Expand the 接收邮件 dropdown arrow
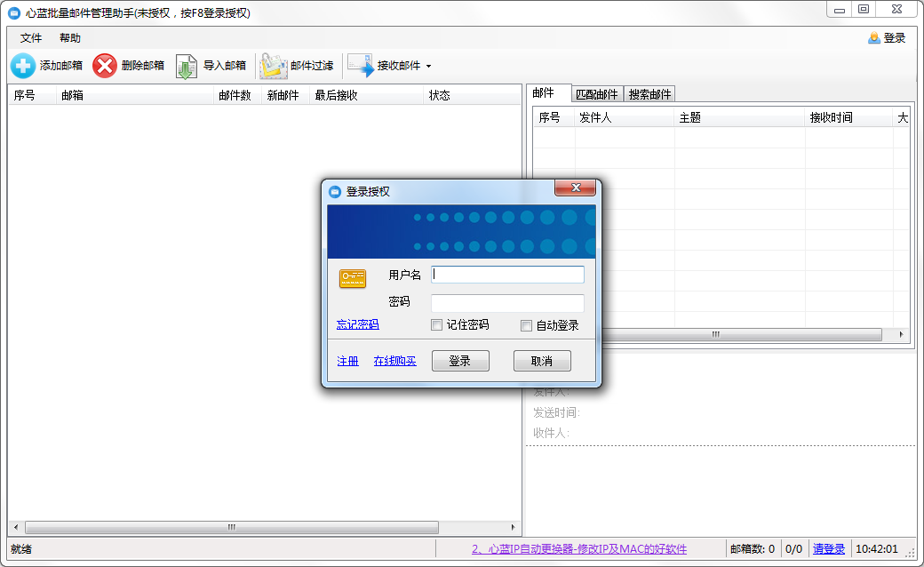The height and width of the screenshot is (567, 924). pos(428,67)
